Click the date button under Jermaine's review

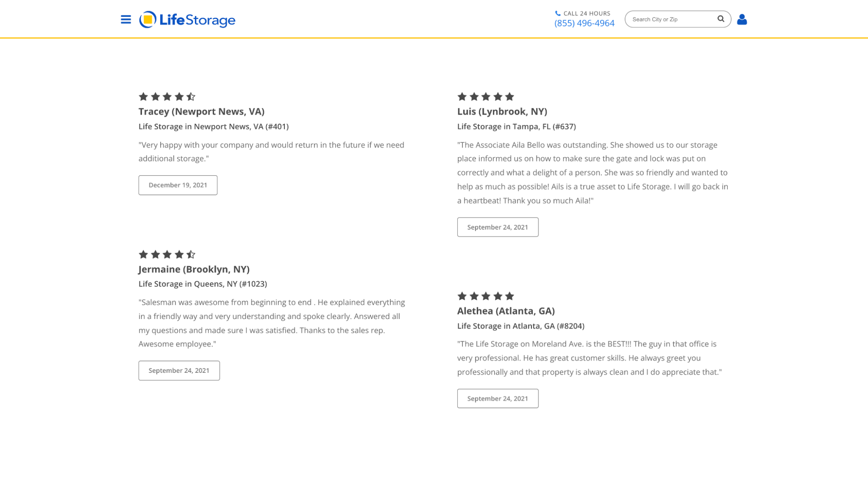tap(179, 371)
